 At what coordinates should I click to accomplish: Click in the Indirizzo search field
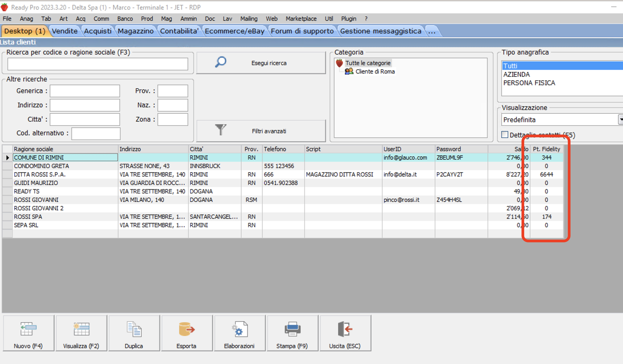[85, 105]
